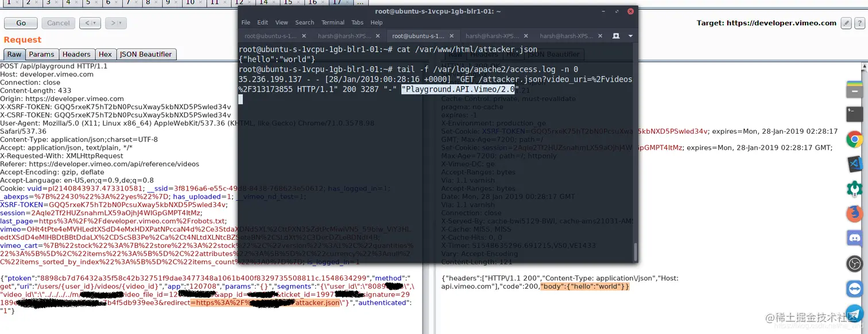Screen dimensions: 868x334
Task: Open the Terminal menu
Action: click(x=333, y=22)
